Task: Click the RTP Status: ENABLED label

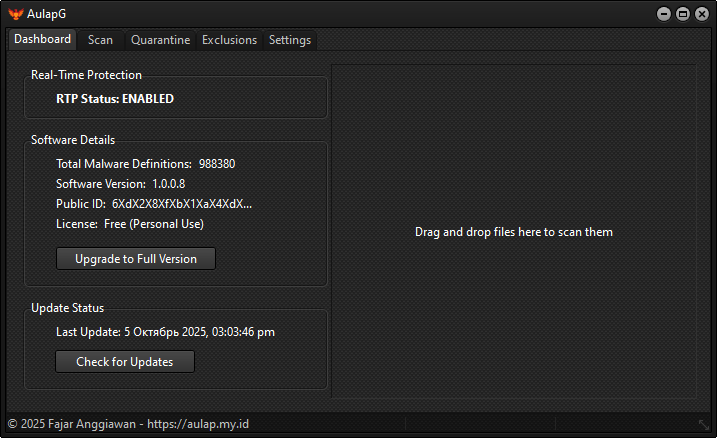Action: pyautogui.click(x=115, y=99)
